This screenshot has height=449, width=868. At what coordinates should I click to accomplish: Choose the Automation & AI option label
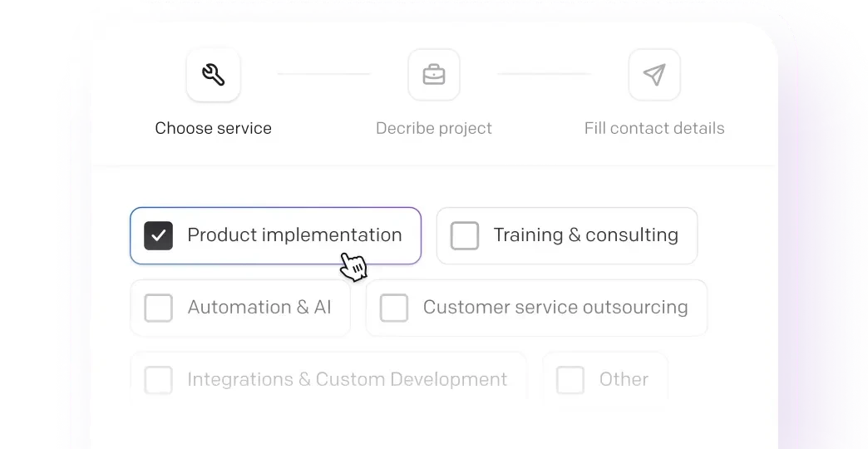[x=259, y=307]
